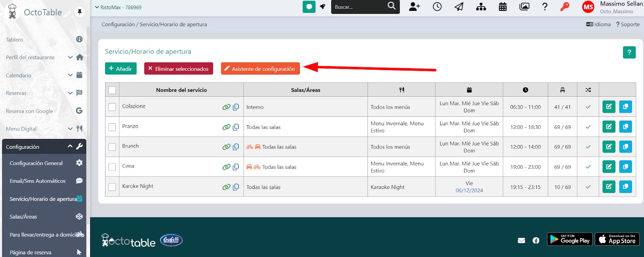This screenshot has width=644, height=257.
Task: Open the RistoMax - 786969 restaurant dropdown
Action: click(118, 7)
